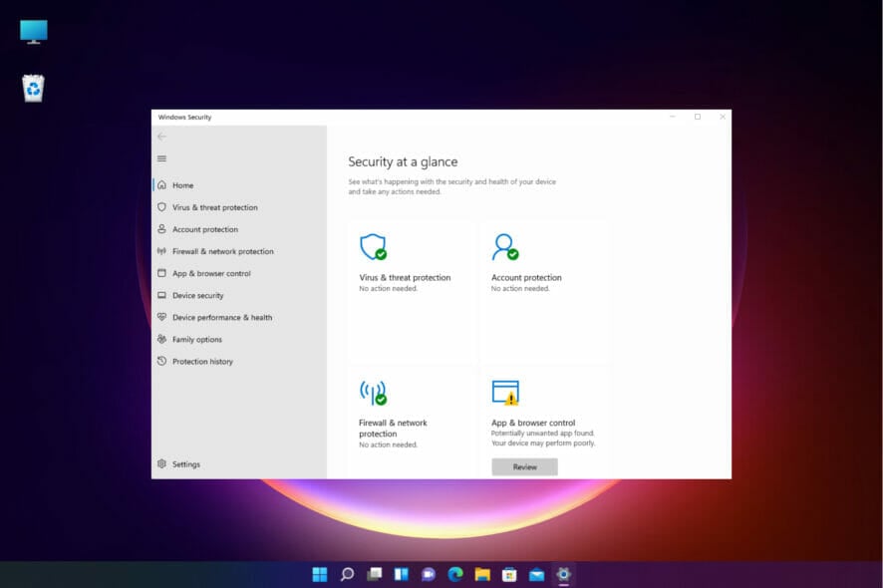Image resolution: width=883 pixels, height=588 pixels.
Task: Go to Account protection in sidebar
Action: 204,229
